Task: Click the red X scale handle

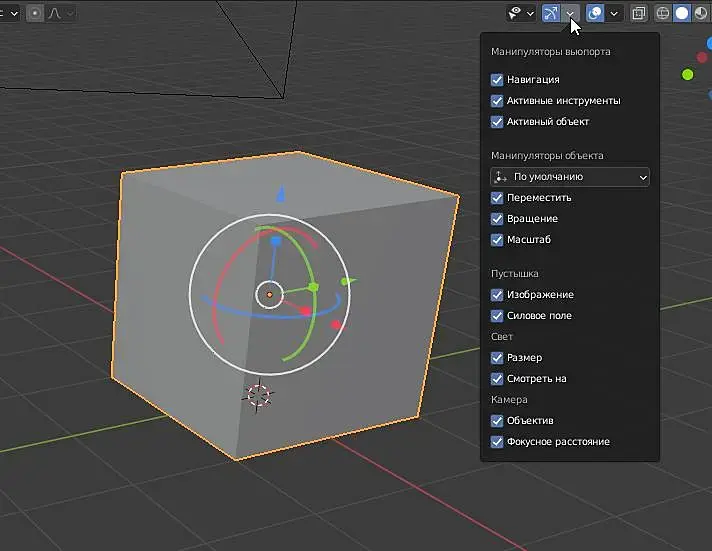Action: [x=306, y=311]
